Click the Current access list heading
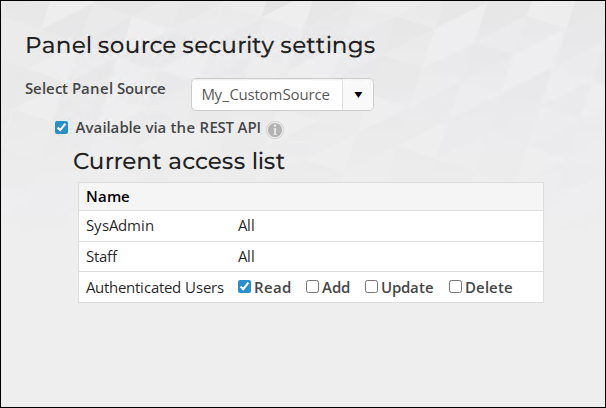Viewport: 606px width, 408px height. pos(179,161)
